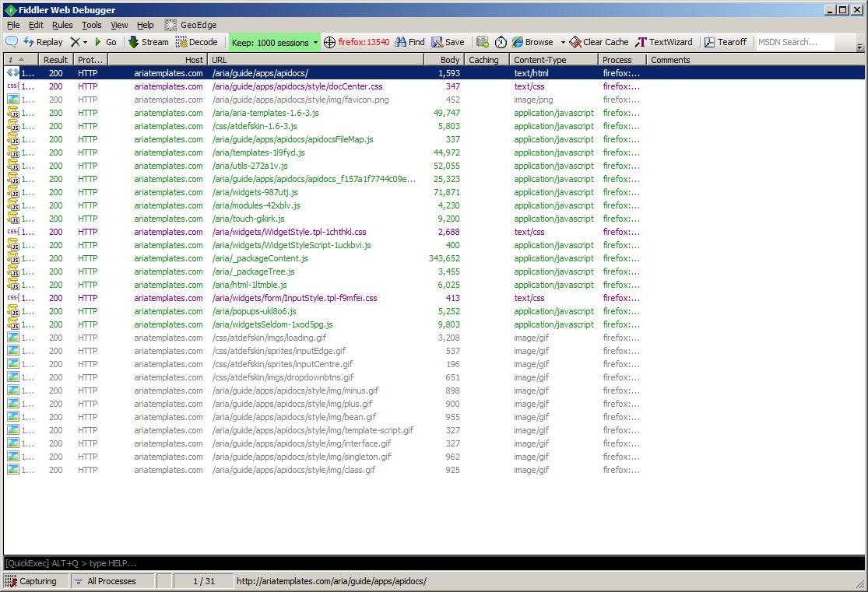Sort by the Content-Type column header
868x592 pixels.
point(553,60)
